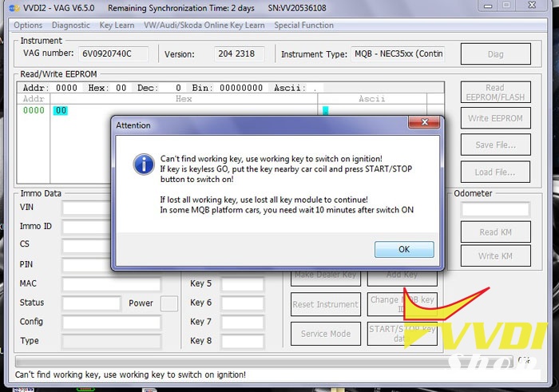This screenshot has height=392, width=559.
Task: Click the status bar message text
Action: click(x=130, y=374)
